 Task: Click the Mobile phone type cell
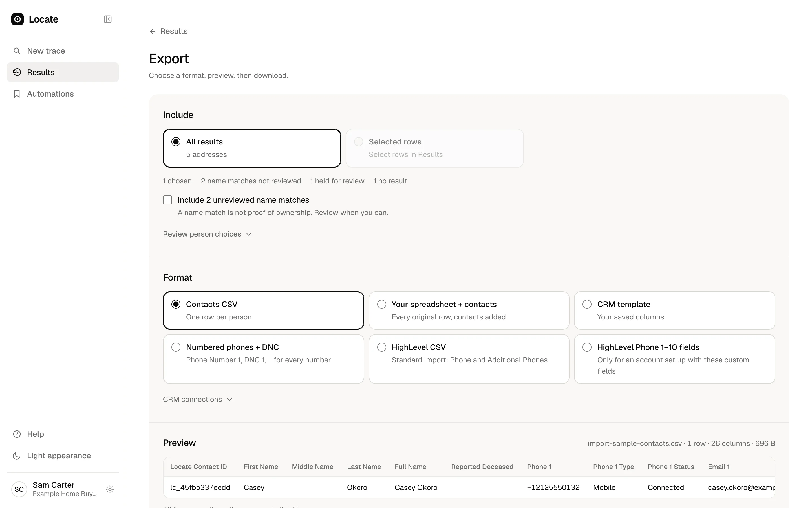604,487
